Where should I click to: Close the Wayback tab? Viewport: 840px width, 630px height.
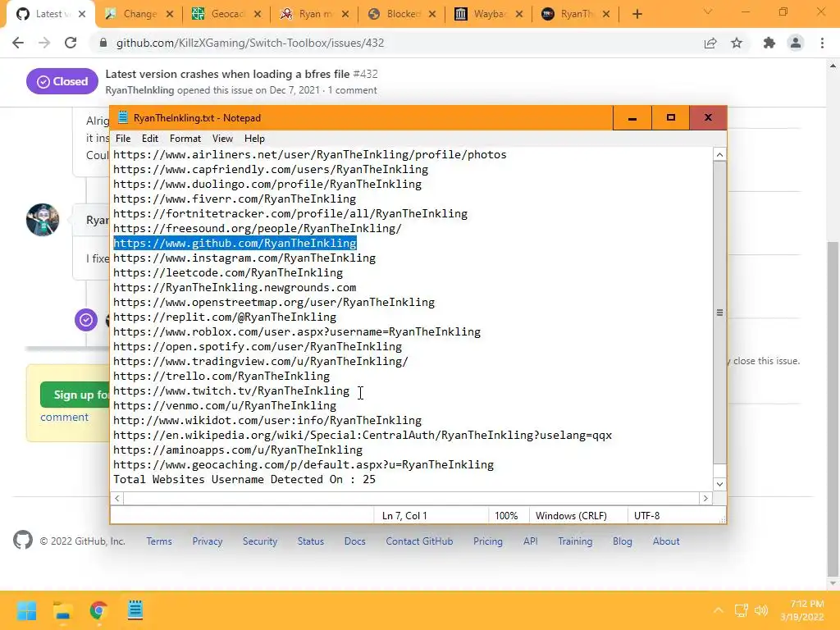pos(519,15)
